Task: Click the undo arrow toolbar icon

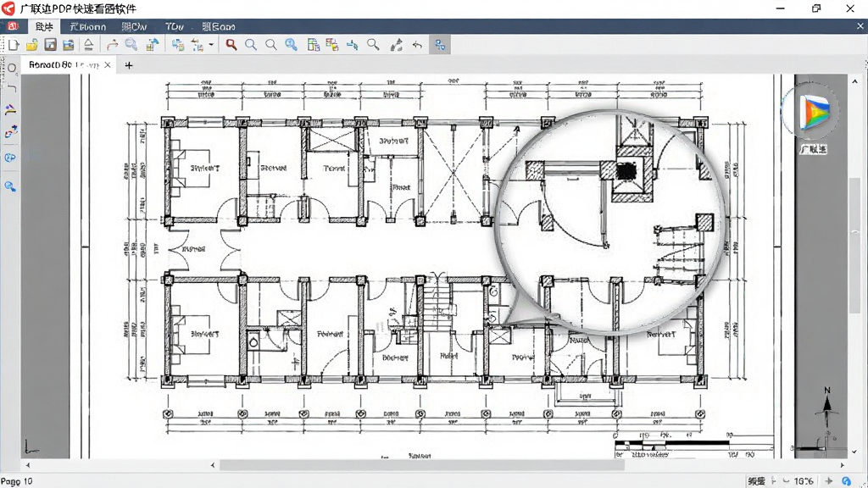Action: tap(417, 45)
